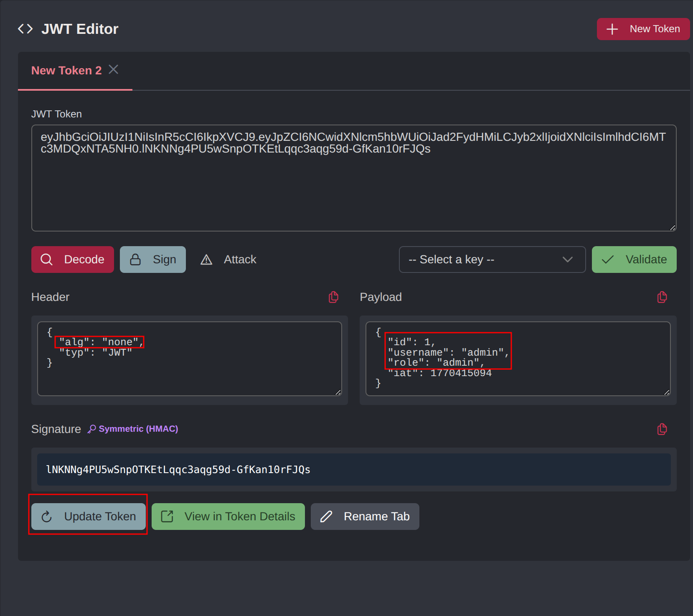
Task: Click the "role": "admin" line in Payload
Action: (x=436, y=363)
